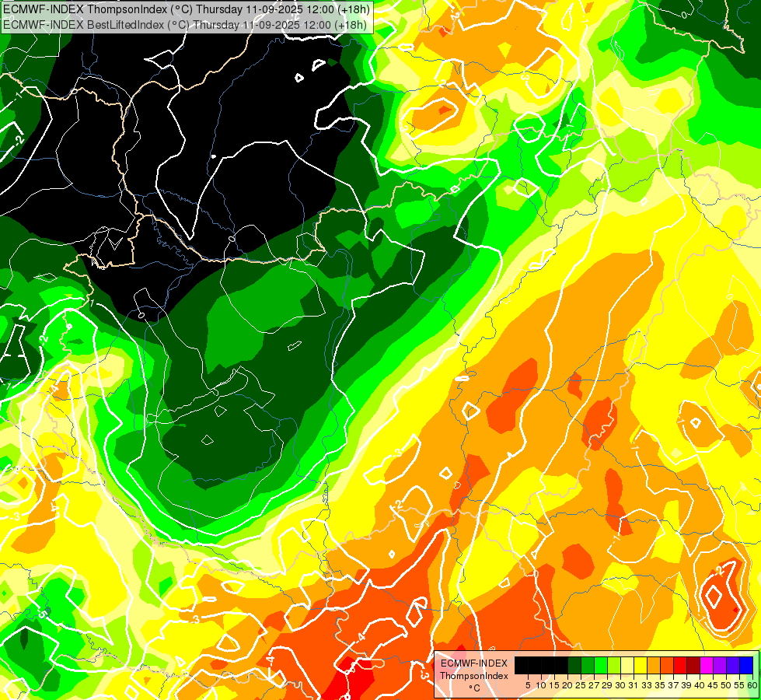The width and height of the screenshot is (761, 700).
Task: Click the legend tick label 33
Action: pyautogui.click(x=647, y=685)
